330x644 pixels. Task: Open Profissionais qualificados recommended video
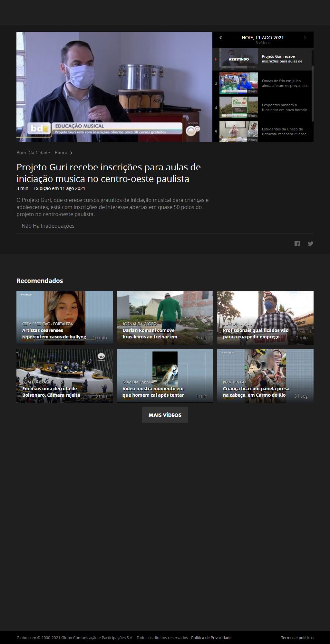265,317
